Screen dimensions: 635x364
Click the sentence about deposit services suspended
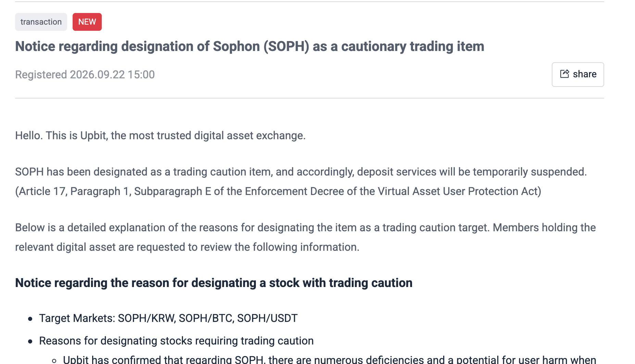pos(301,172)
